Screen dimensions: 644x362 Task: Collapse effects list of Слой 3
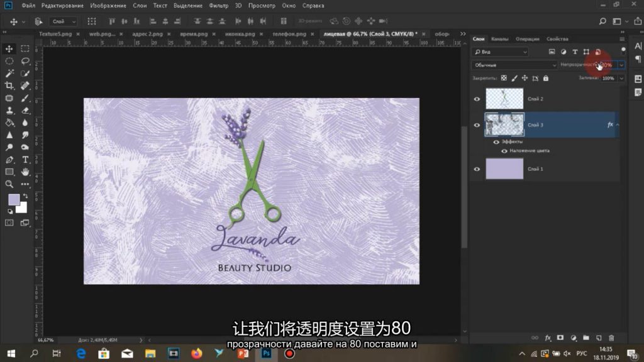tap(618, 125)
